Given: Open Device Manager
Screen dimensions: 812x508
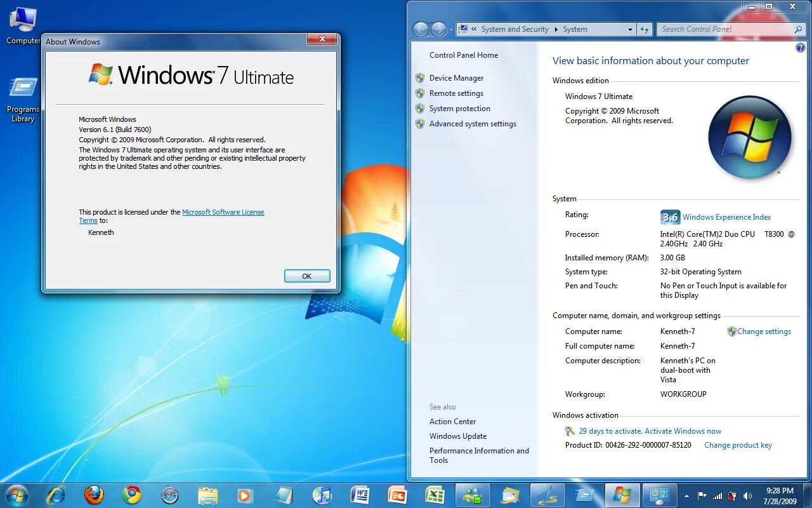Looking at the screenshot, I should [x=456, y=78].
